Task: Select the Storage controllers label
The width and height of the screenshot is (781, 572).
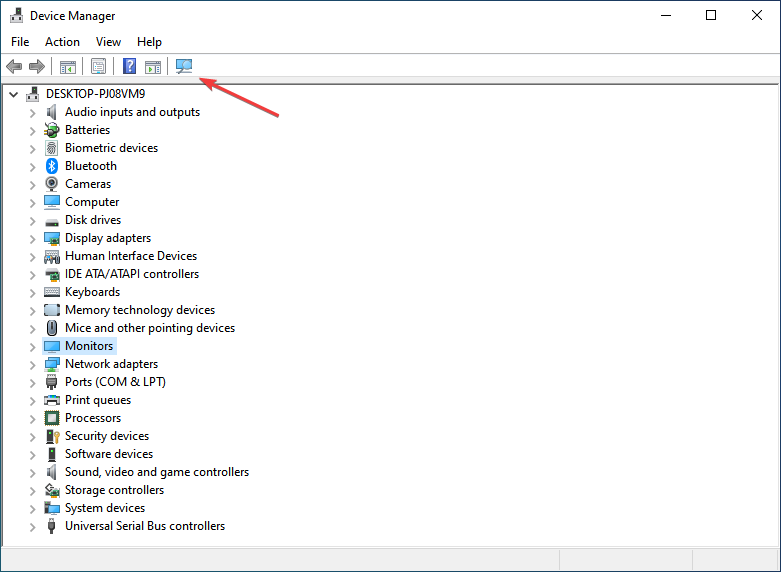Action: click(115, 490)
